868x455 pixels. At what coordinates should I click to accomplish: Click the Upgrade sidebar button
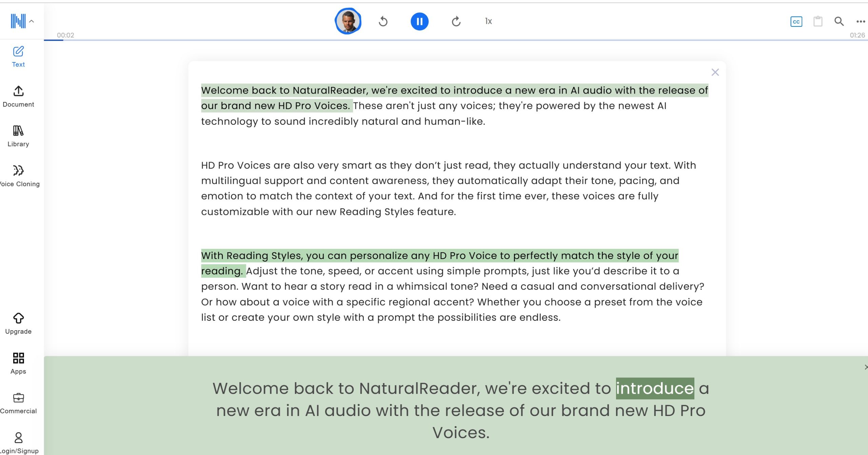[x=18, y=324]
